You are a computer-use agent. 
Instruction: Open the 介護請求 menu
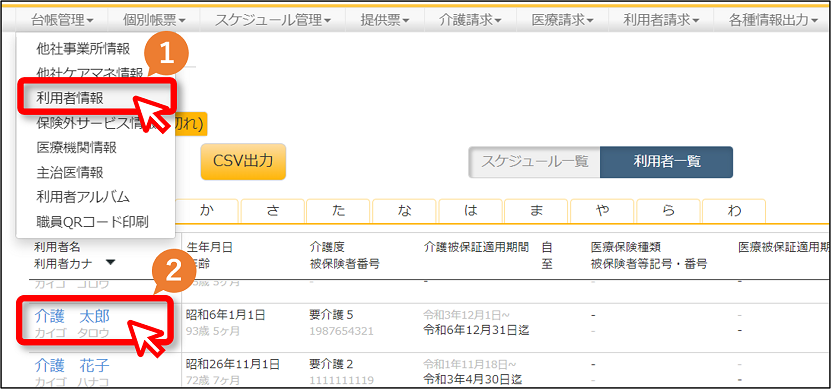coord(471,20)
